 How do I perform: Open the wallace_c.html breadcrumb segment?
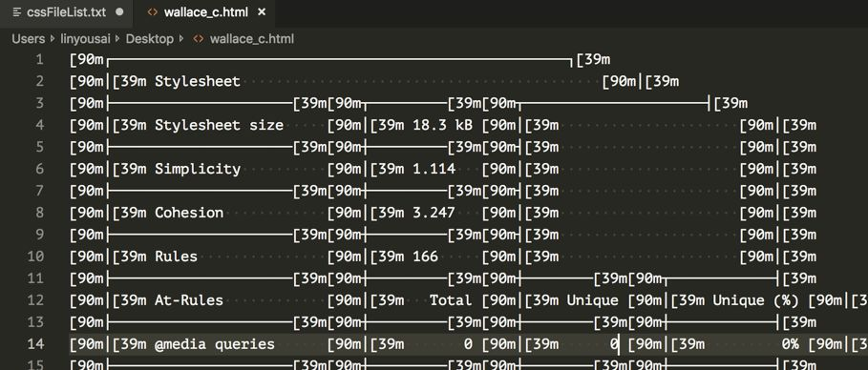point(252,39)
